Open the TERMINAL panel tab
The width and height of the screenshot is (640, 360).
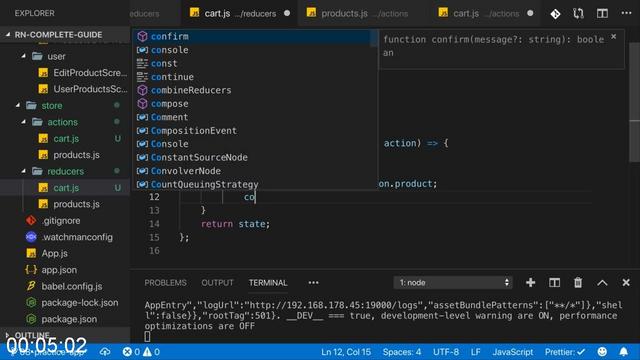pos(268,282)
